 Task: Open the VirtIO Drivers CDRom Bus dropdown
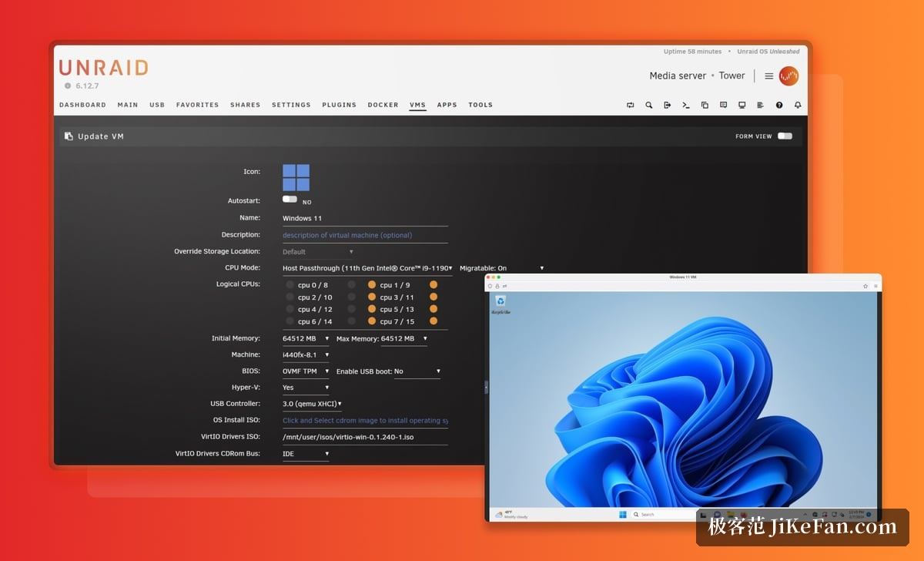306,454
